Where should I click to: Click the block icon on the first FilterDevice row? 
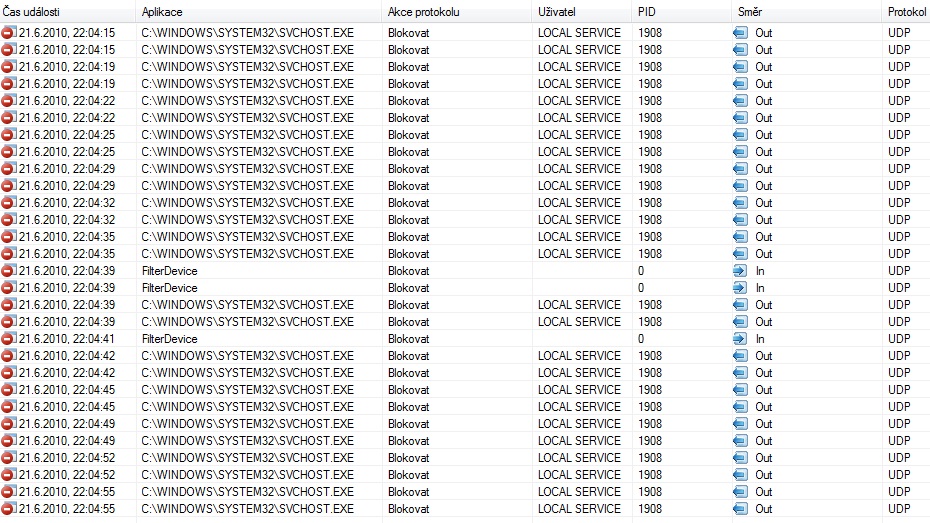pyautogui.click(x=9, y=271)
